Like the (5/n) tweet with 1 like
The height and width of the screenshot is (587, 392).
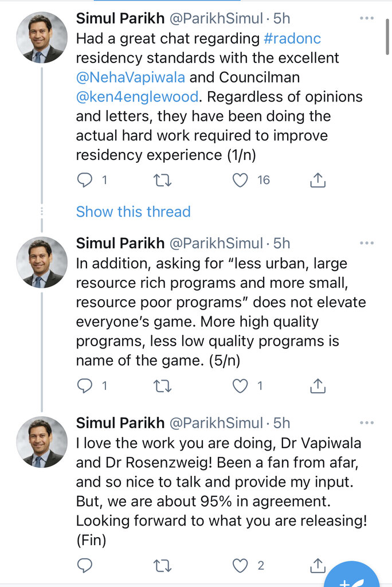click(241, 386)
